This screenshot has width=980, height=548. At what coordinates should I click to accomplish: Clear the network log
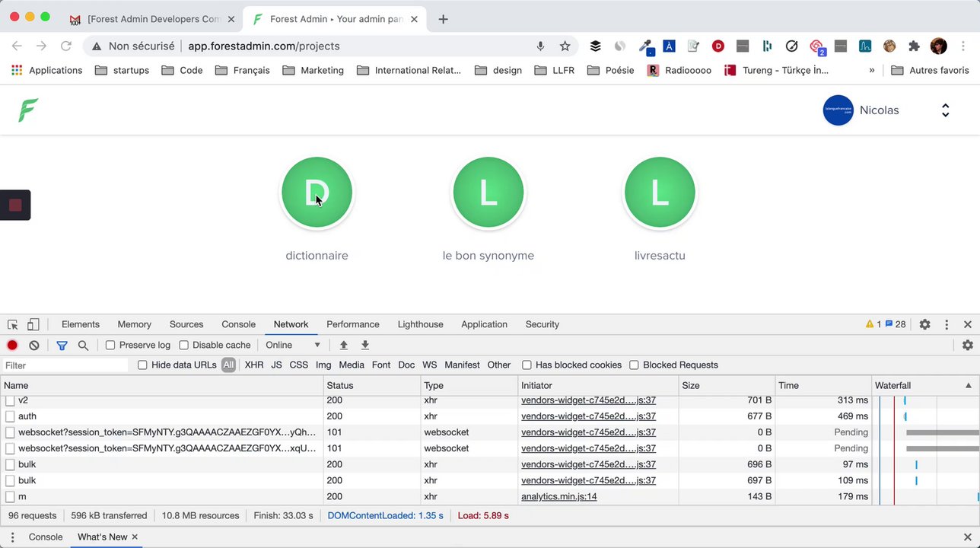coord(34,345)
